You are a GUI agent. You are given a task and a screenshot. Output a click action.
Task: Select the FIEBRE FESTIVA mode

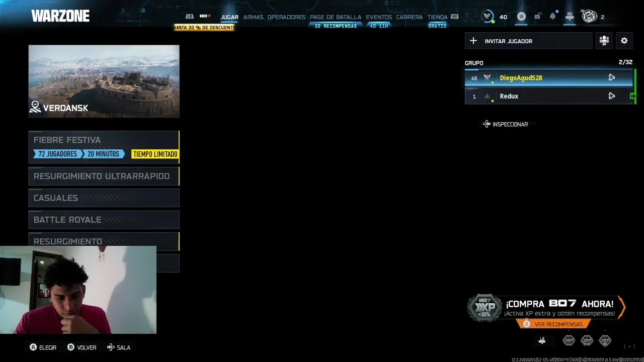pyautogui.click(x=104, y=147)
